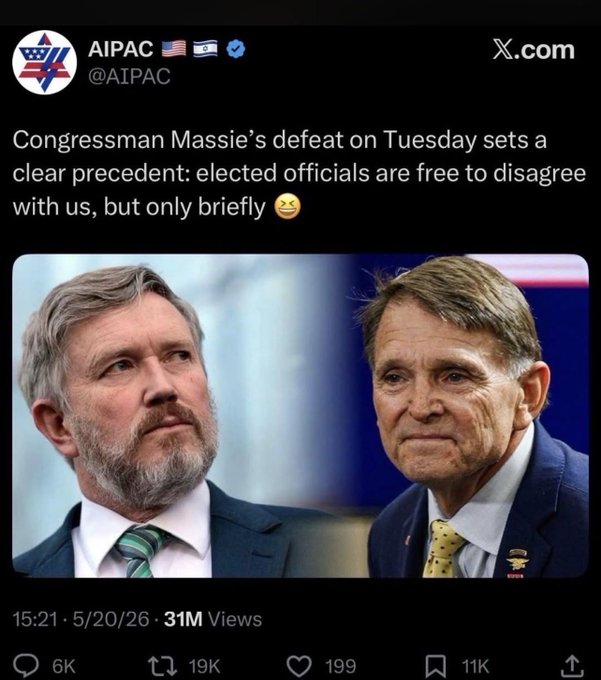
Task: Open the share upload arrow icon
Action: click(573, 665)
